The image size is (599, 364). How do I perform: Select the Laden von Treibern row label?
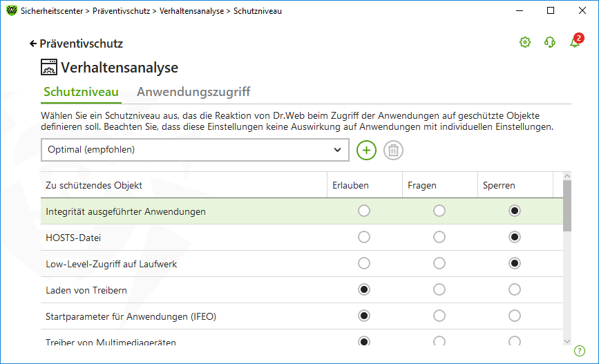click(x=86, y=290)
